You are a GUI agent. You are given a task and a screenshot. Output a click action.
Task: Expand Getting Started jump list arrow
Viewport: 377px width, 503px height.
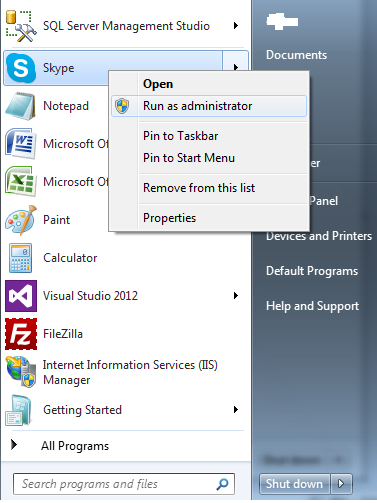click(x=236, y=410)
